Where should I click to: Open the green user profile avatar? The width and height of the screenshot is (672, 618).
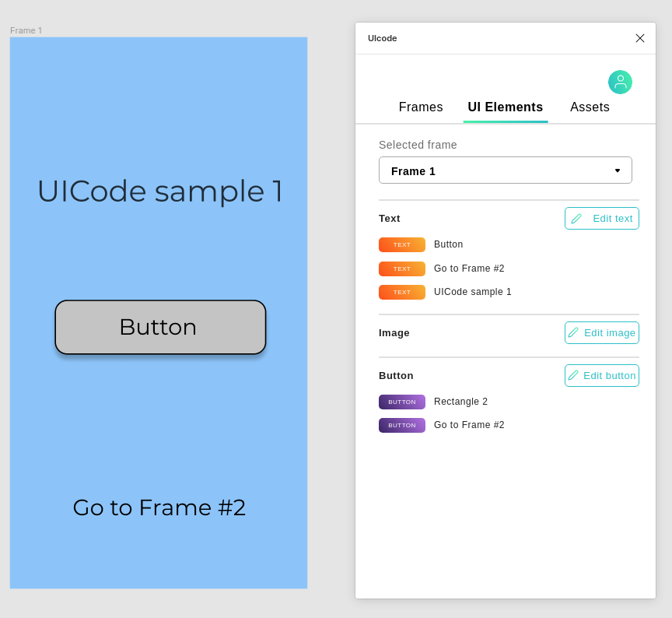point(620,82)
